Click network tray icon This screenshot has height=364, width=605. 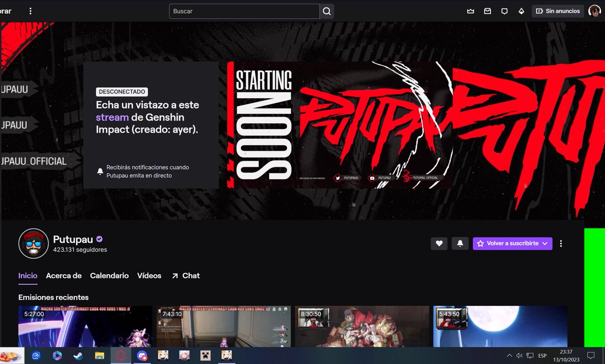529,355
